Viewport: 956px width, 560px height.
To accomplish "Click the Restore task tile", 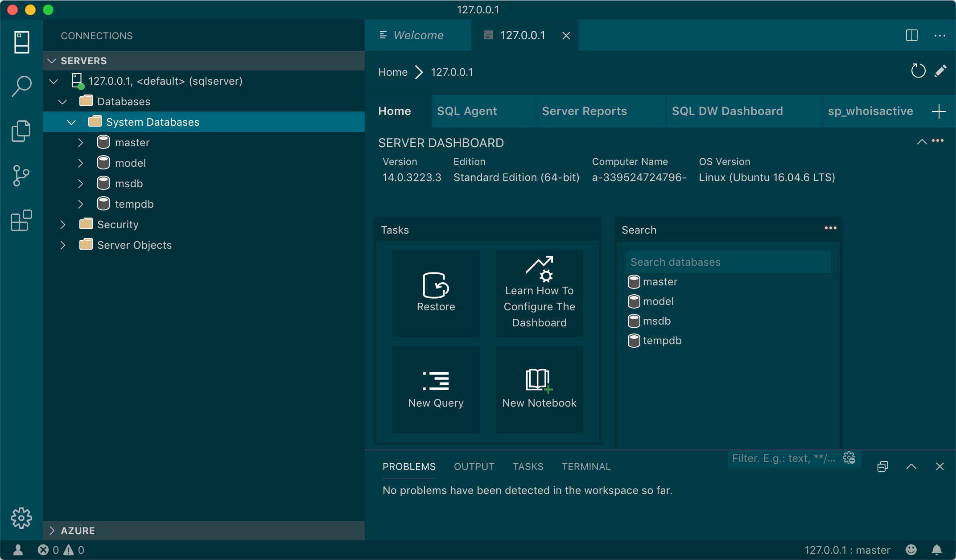I will 436,293.
